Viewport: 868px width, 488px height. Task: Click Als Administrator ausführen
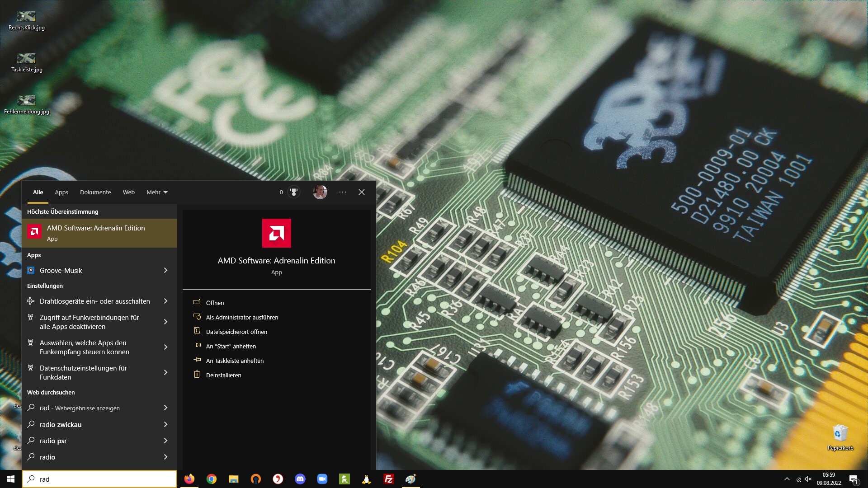pos(242,317)
